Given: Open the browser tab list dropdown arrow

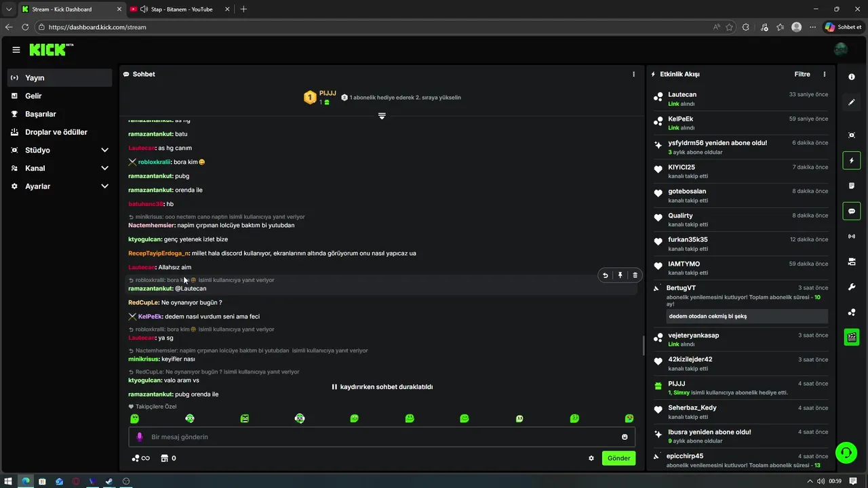Looking at the screenshot, I should click(9, 9).
